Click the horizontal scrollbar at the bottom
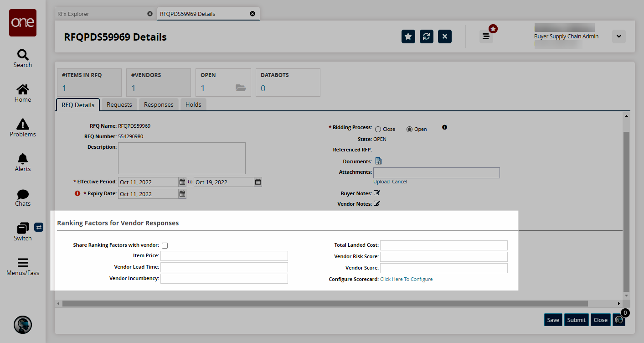 click(325, 303)
